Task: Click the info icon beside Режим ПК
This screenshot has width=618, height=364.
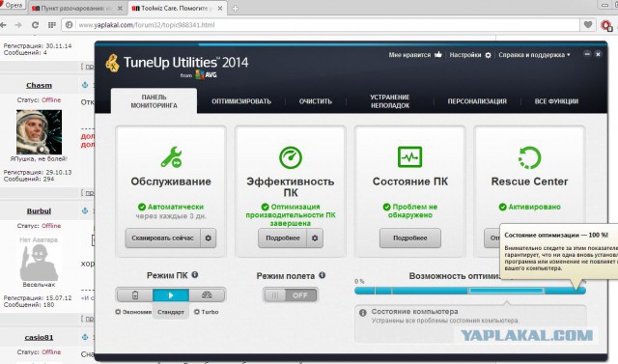Action: pos(195,275)
